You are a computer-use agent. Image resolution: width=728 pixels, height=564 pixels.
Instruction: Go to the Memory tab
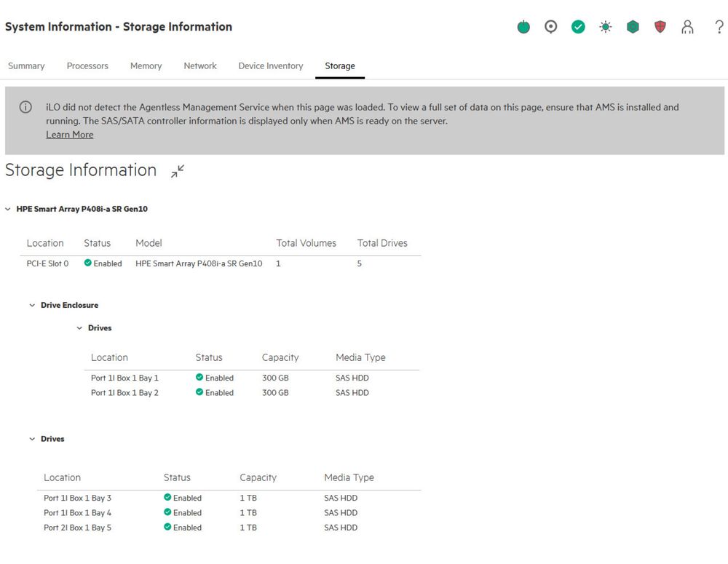pyautogui.click(x=146, y=66)
